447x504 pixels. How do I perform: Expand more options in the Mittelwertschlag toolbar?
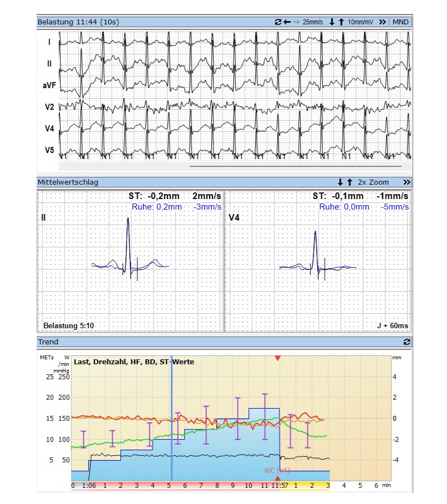(x=407, y=182)
